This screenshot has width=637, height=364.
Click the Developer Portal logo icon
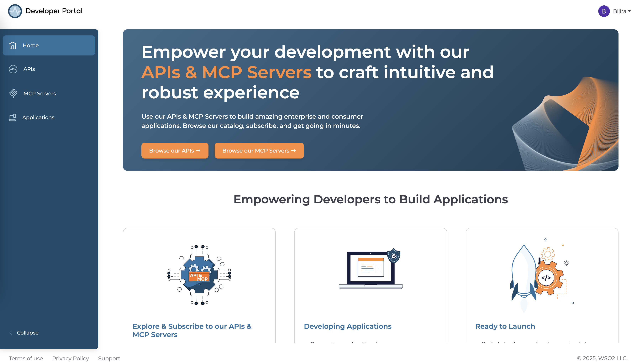coord(15,11)
